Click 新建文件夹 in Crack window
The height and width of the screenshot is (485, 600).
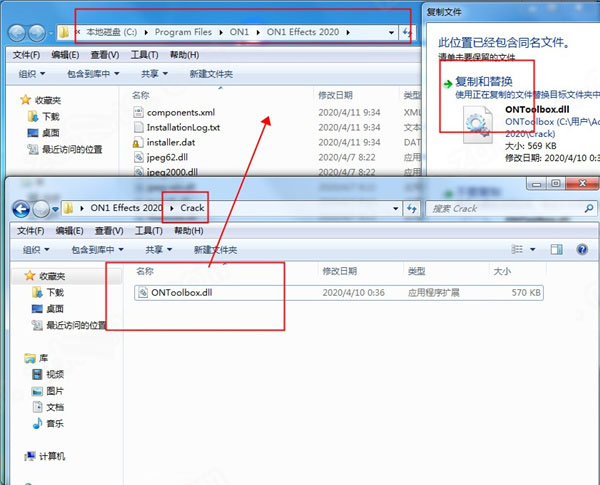coord(215,250)
